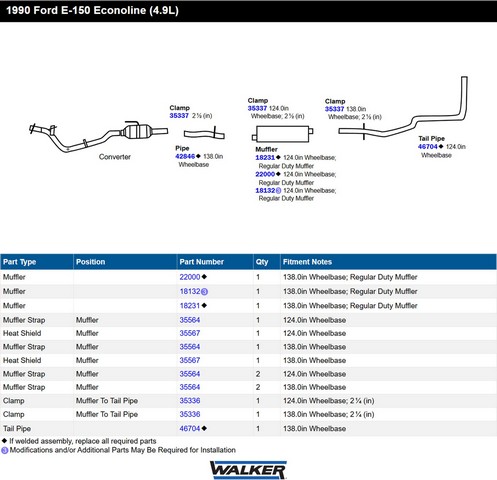Open clamp 35337 for 124.0in wheelbase in diagram

[x=257, y=108]
